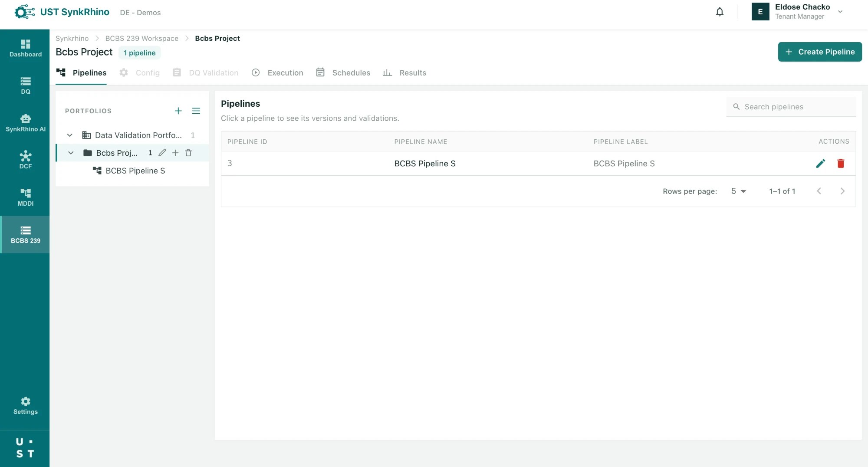Click Bcbs Project breadcrumb

(x=217, y=38)
